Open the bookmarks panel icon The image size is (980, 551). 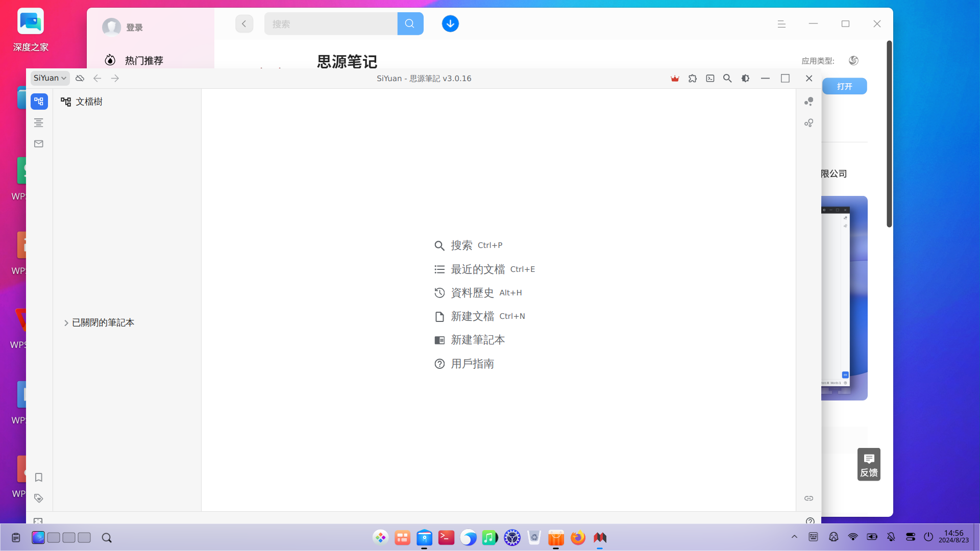39,478
